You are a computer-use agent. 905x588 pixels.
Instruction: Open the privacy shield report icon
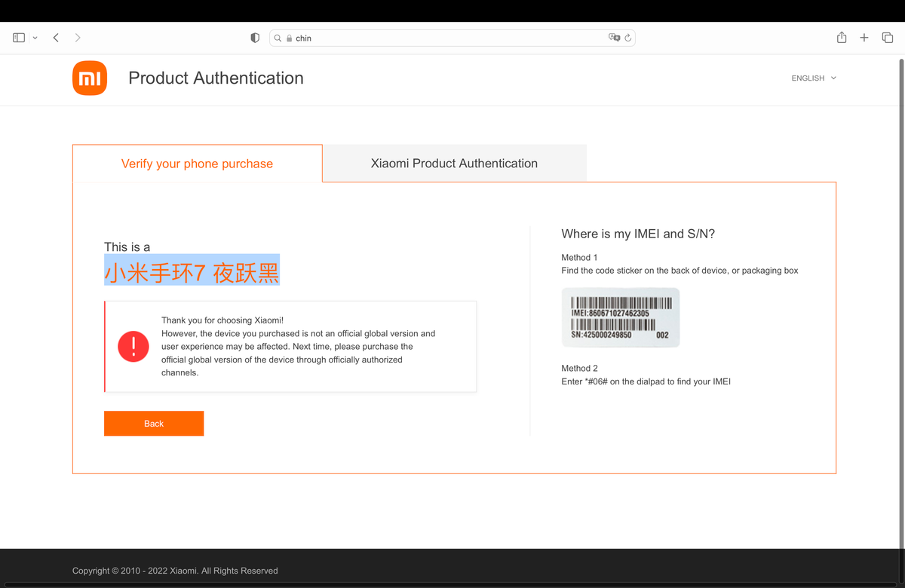pos(255,38)
